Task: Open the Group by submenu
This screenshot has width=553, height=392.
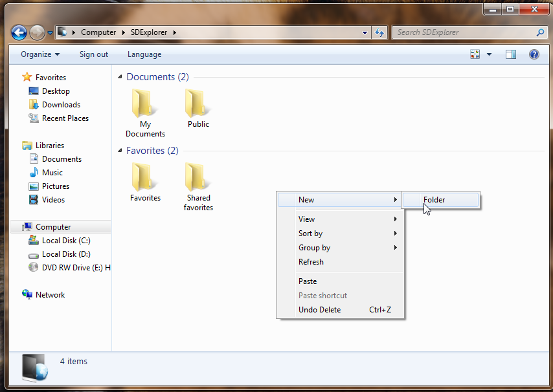Action: point(339,248)
